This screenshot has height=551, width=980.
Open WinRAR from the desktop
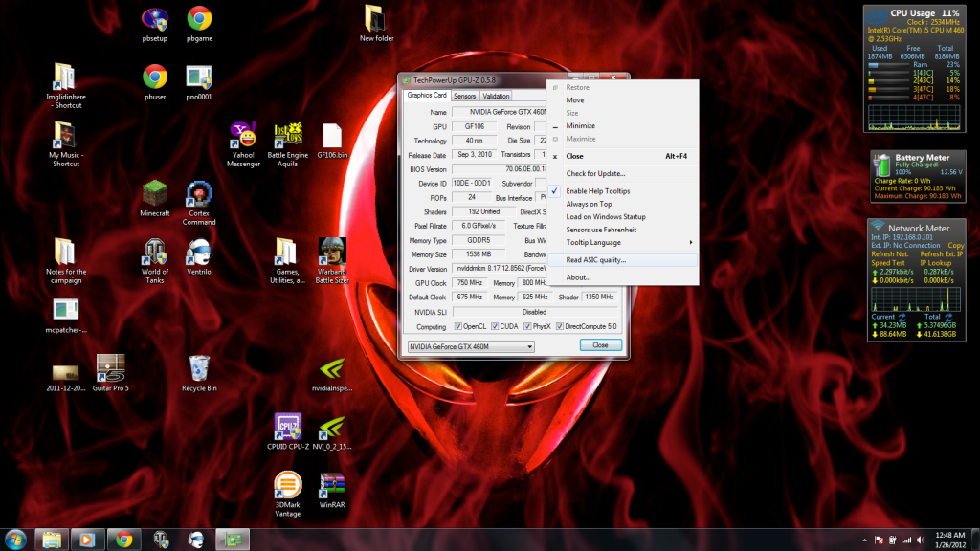(x=332, y=490)
